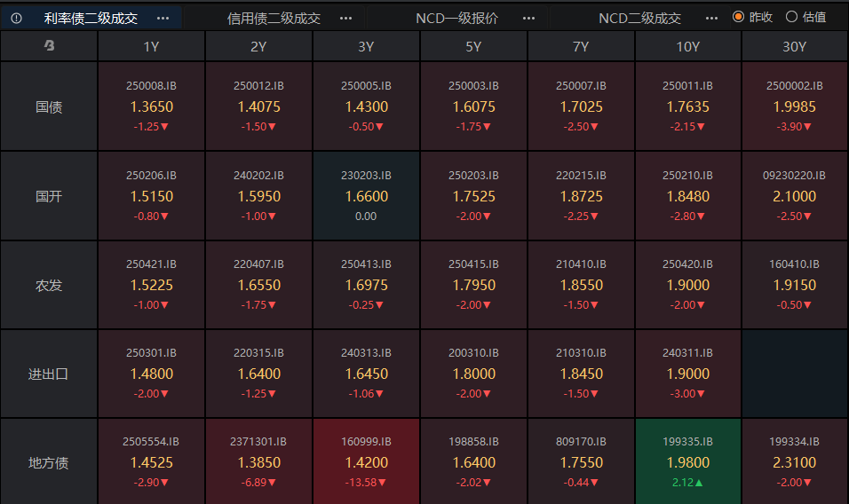849x504 pixels.
Task: Click the info icon beside 利率债二级成交
Action: pos(16,18)
